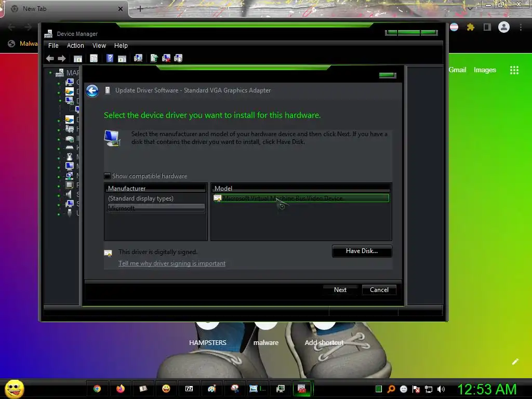
Task: Click the volume speaker tray icon
Action: pos(441,389)
